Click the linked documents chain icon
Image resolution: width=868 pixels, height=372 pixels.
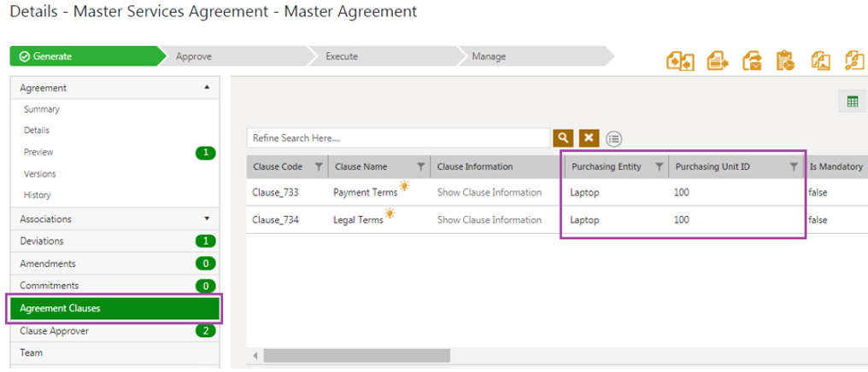coord(854,61)
